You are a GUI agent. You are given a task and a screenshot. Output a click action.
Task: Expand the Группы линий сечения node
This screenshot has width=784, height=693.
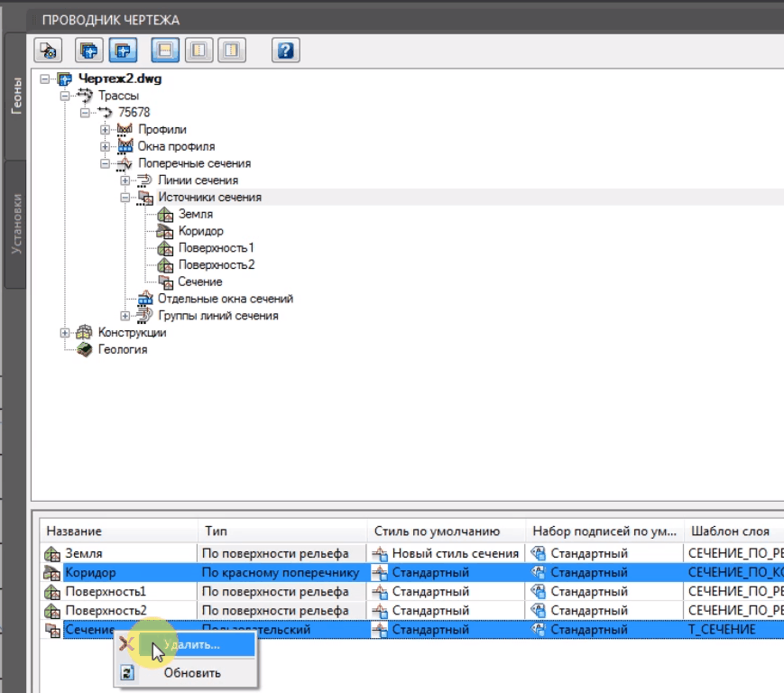point(125,316)
